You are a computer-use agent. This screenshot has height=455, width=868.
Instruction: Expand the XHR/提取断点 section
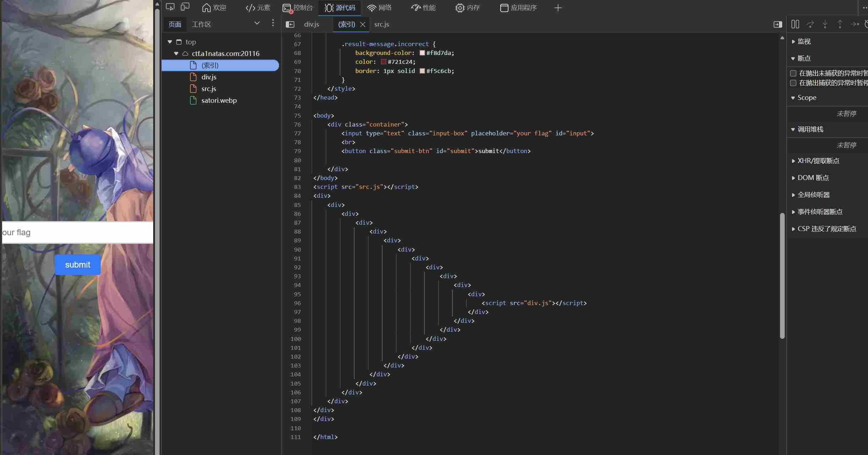click(793, 161)
